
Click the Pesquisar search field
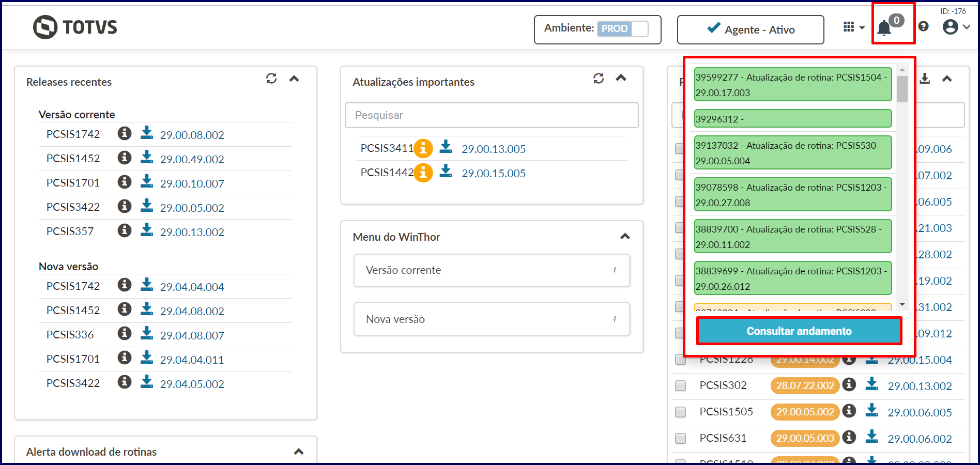(492, 115)
